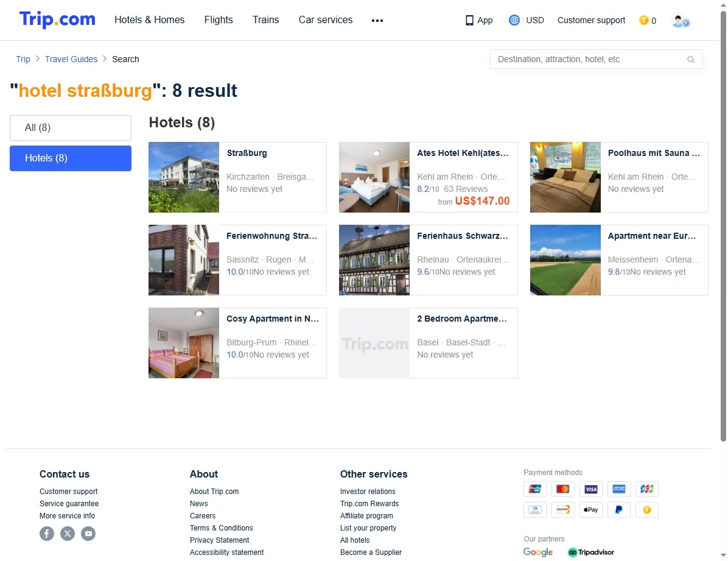Open Cosy Apartment in N... title
The height and width of the screenshot is (561, 728).
pos(273,319)
